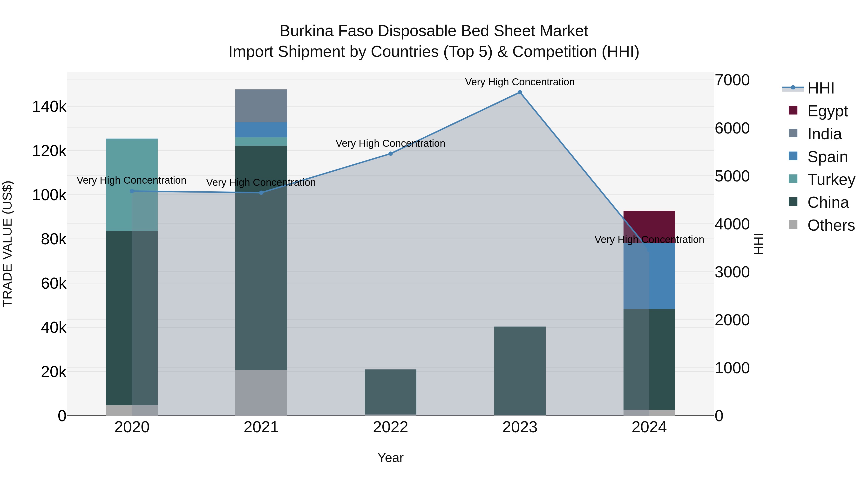Click the chart subtitle Import Shipment by Countries
868x488 pixels.
434,52
